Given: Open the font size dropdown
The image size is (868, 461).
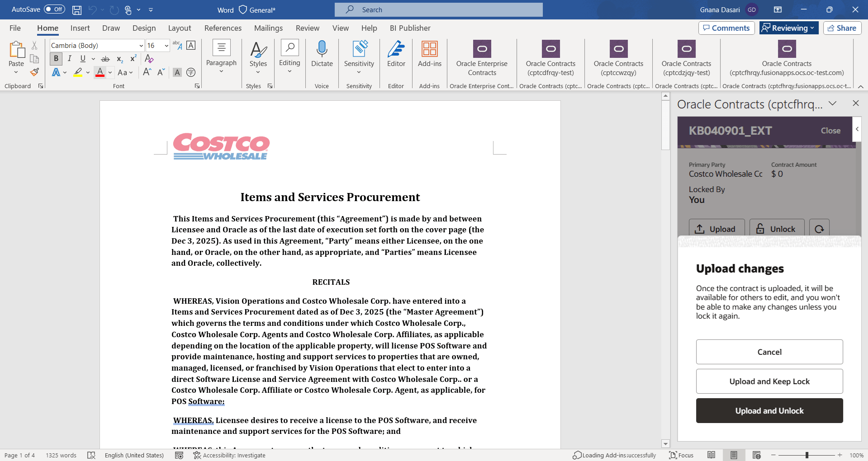Looking at the screenshot, I should coord(166,46).
